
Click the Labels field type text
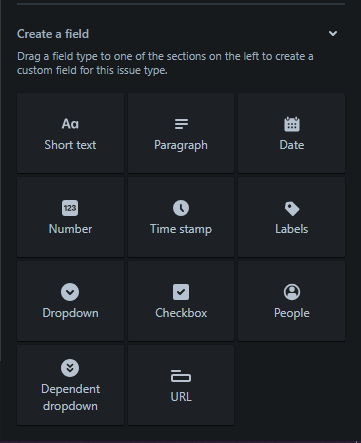pyautogui.click(x=292, y=229)
